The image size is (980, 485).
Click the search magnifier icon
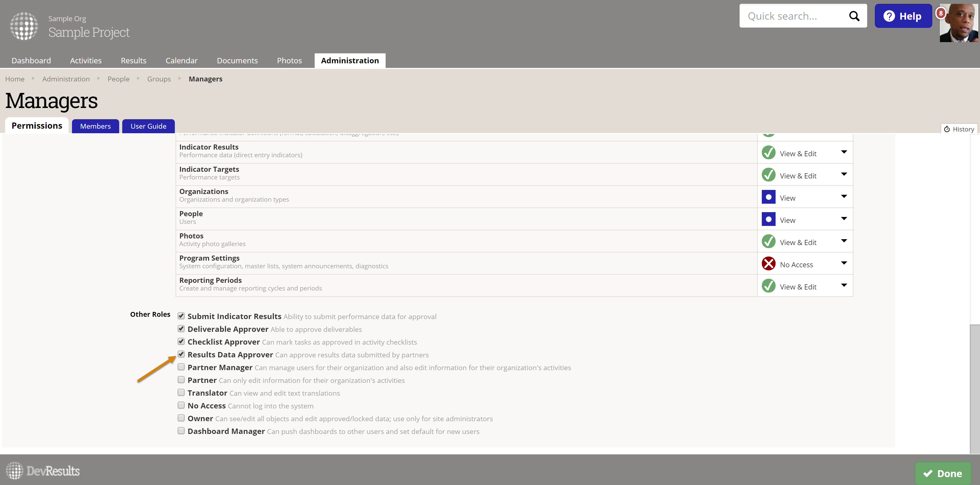[x=854, y=16]
